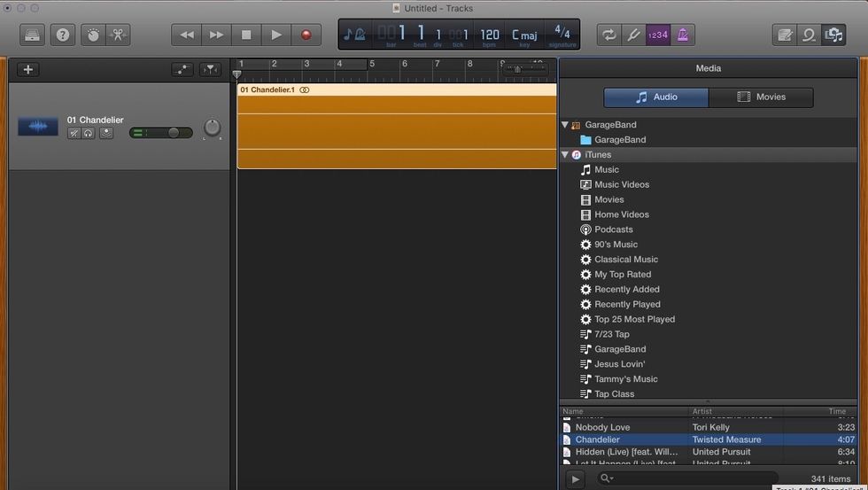Image resolution: width=868 pixels, height=490 pixels.
Task: Open the GarageBand playlist under iTunes
Action: pos(613,349)
